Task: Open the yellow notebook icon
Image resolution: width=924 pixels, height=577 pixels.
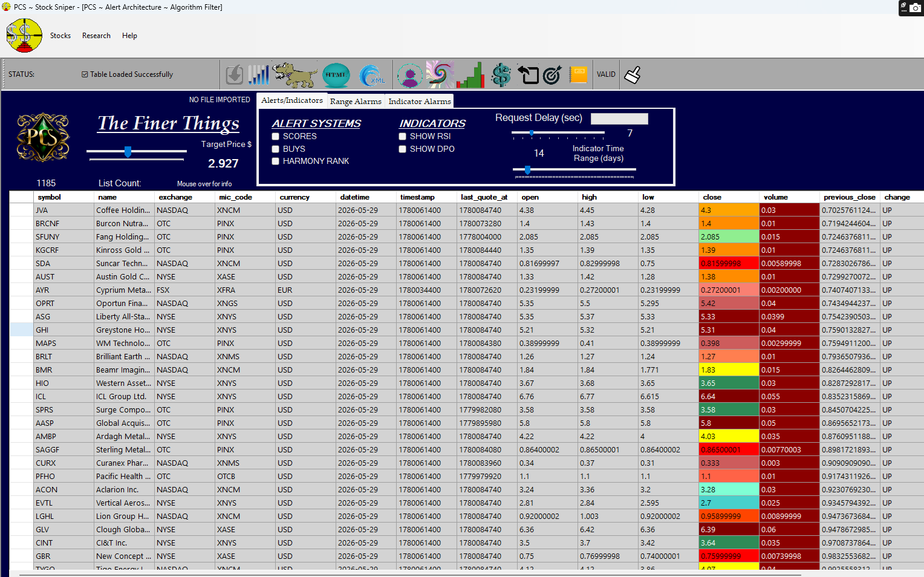Action: 579,75
